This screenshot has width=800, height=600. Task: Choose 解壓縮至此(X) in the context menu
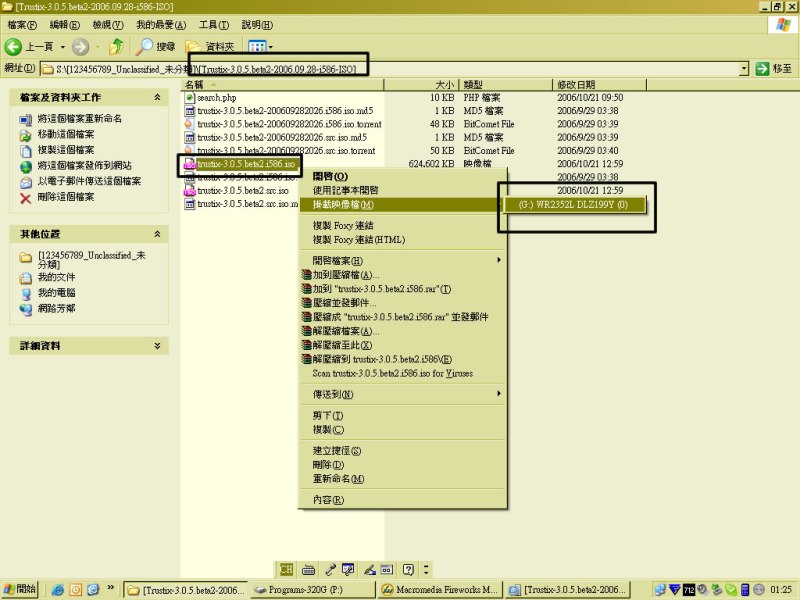click(x=402, y=345)
